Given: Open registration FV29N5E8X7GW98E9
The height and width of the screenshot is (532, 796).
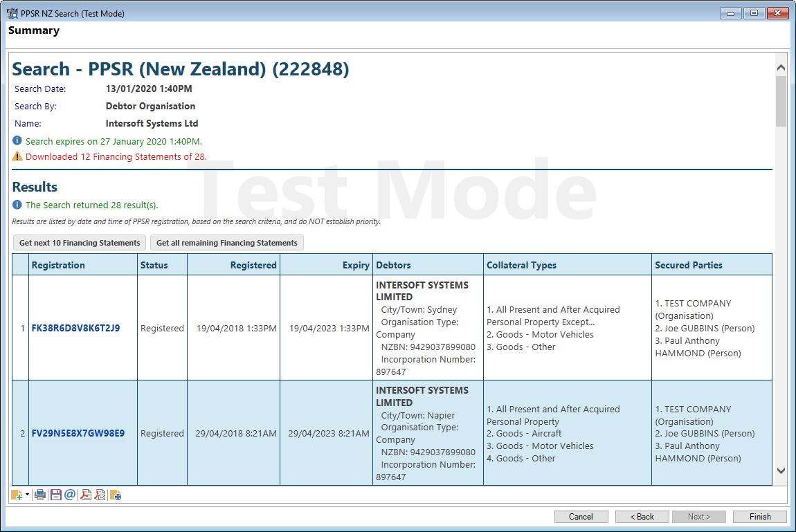Looking at the screenshot, I should 78,433.
